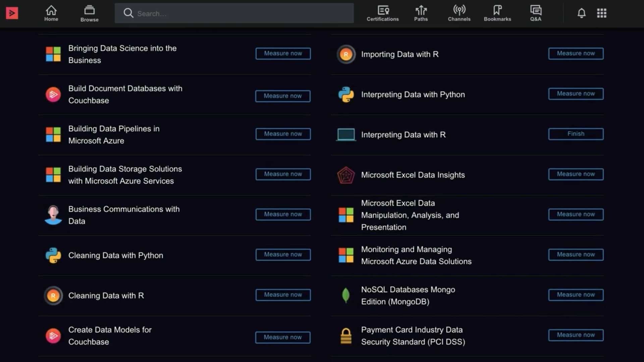Image resolution: width=644 pixels, height=362 pixels.
Task: Click the PCI DSS padlock icon
Action: point(346,336)
